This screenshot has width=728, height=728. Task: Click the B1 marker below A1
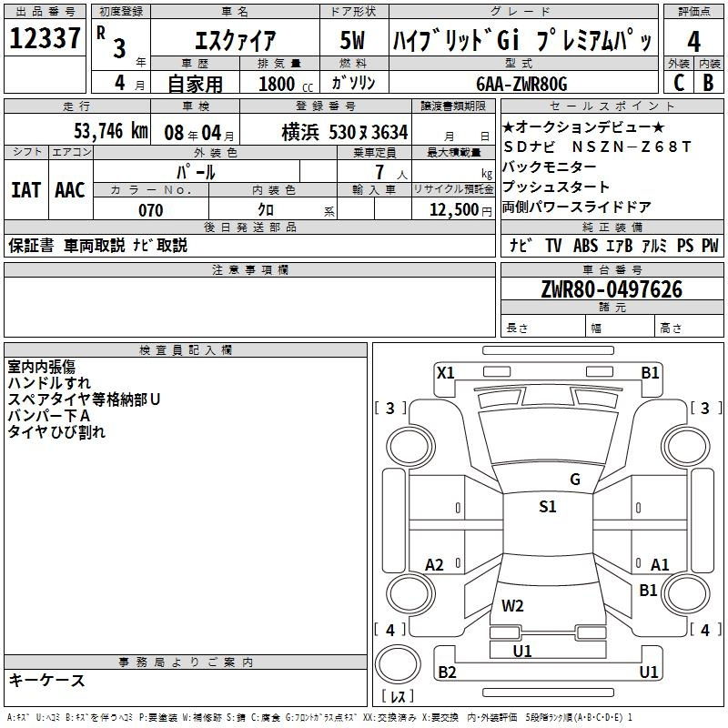pyautogui.click(x=648, y=591)
